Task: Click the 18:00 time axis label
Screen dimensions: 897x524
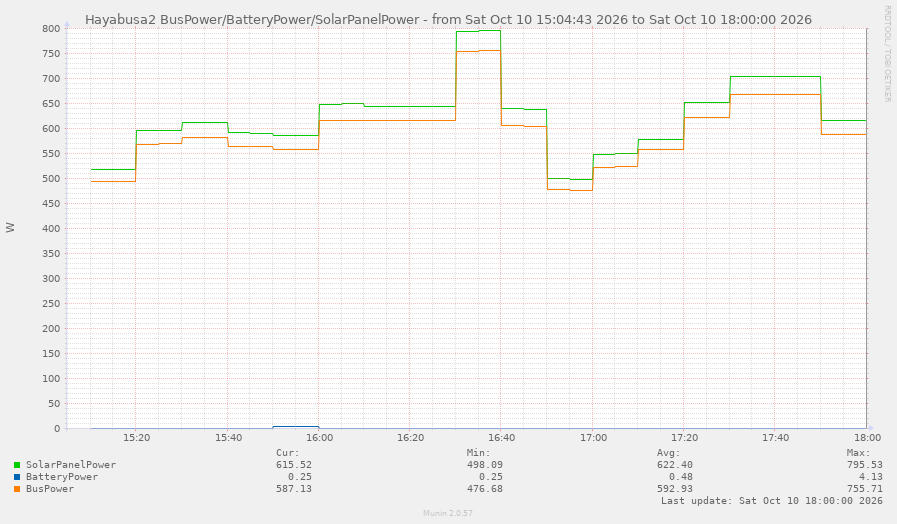Action: (x=867, y=438)
